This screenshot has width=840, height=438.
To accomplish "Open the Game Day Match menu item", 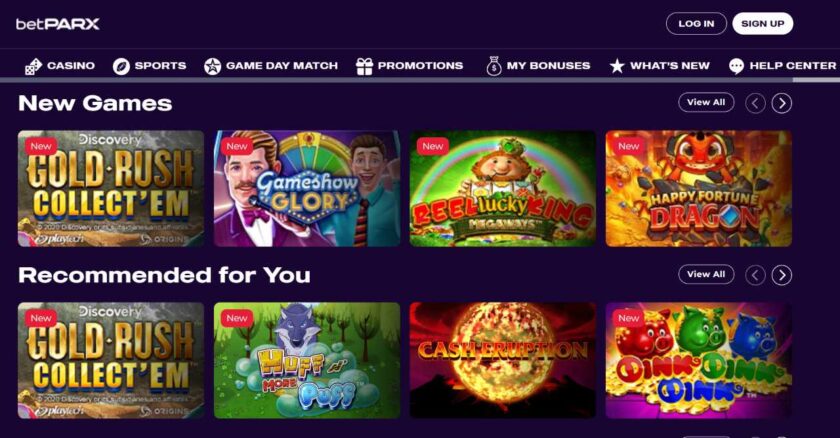I will tap(271, 66).
